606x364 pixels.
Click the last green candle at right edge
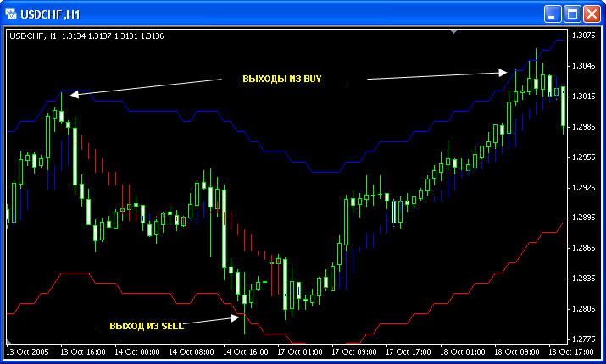pos(564,107)
